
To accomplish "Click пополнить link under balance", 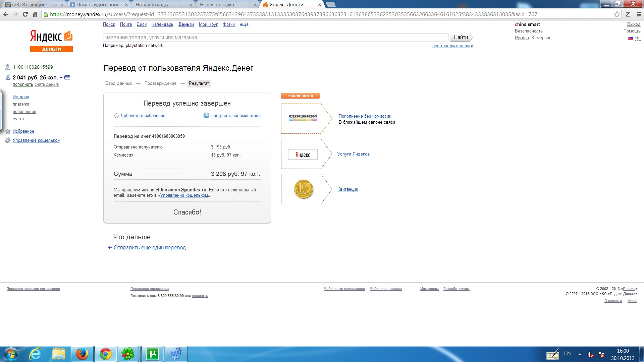I will pos(23,84).
